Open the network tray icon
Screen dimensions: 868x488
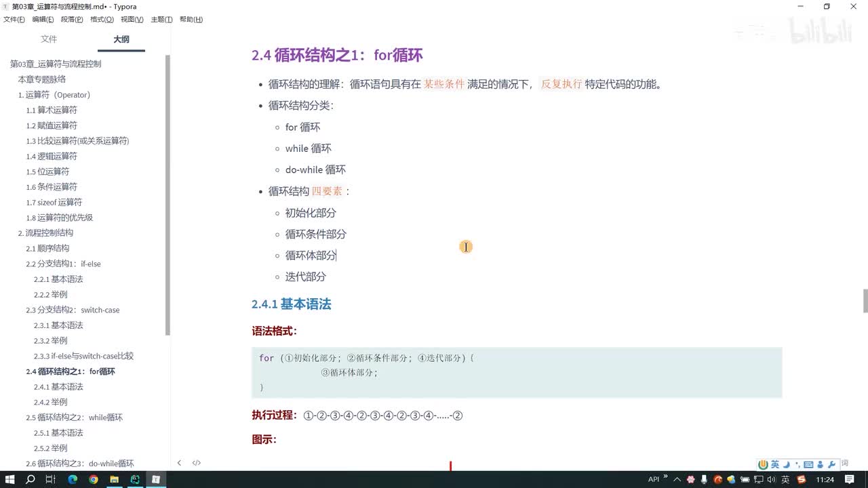click(759, 479)
